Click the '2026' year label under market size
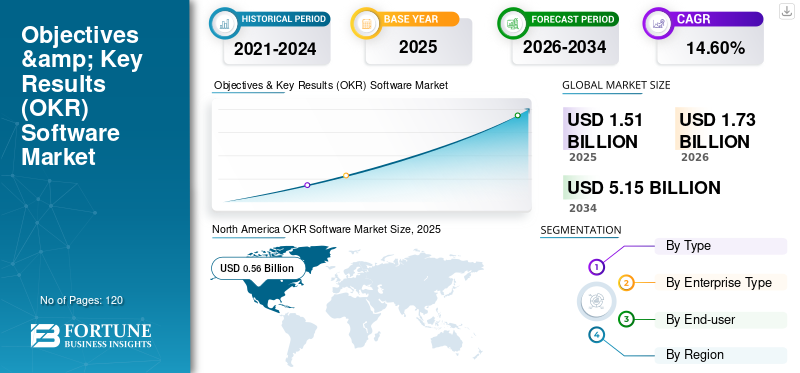The image size is (800, 373). (695, 157)
